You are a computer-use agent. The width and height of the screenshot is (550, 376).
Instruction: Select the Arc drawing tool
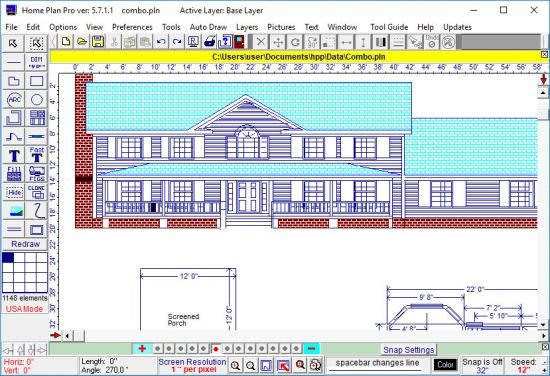[14, 100]
